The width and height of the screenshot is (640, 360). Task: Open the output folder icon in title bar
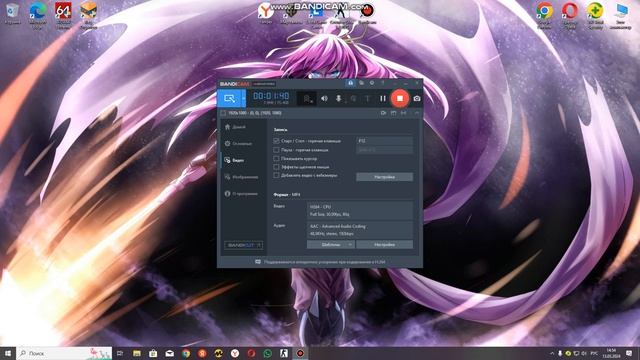[361, 83]
